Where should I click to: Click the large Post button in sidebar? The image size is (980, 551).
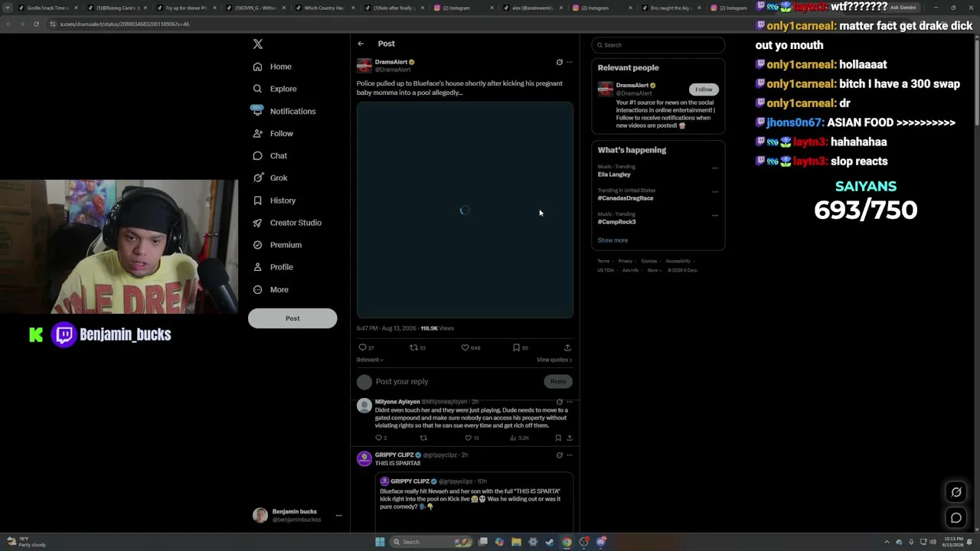[292, 318]
